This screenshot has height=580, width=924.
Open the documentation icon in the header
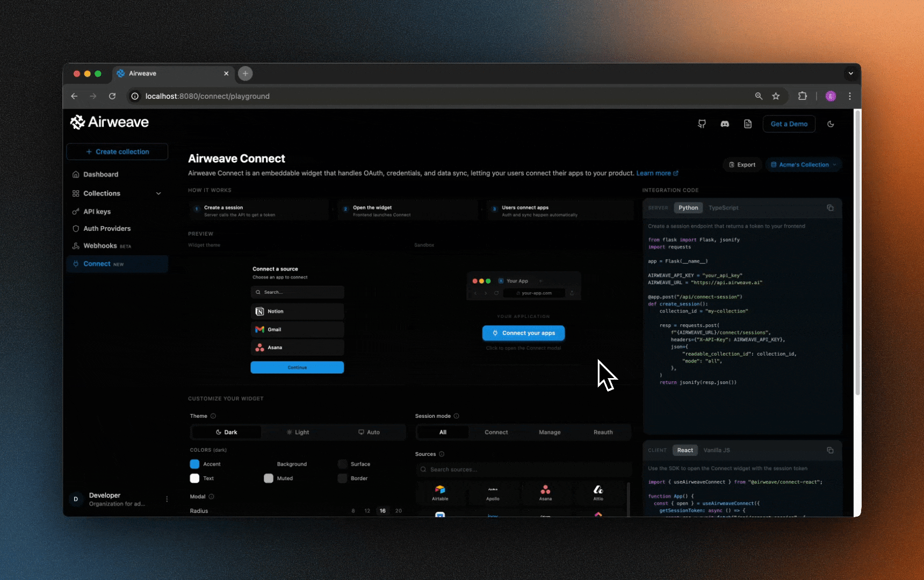[748, 124]
